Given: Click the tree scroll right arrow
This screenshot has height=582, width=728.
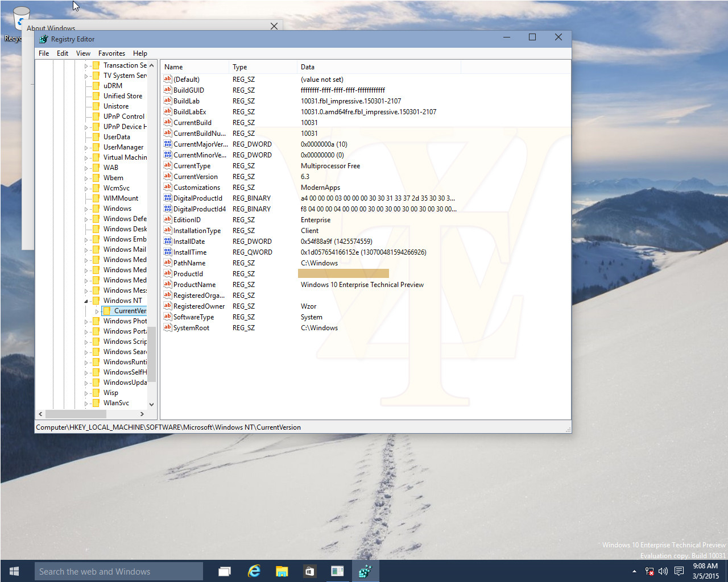Looking at the screenshot, I should click(x=142, y=414).
